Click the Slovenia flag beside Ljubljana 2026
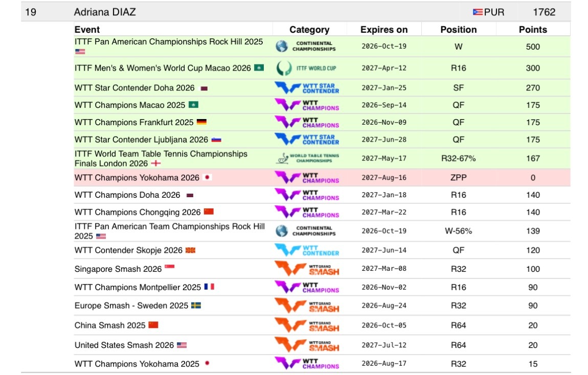The width and height of the screenshot is (588, 375). click(216, 140)
